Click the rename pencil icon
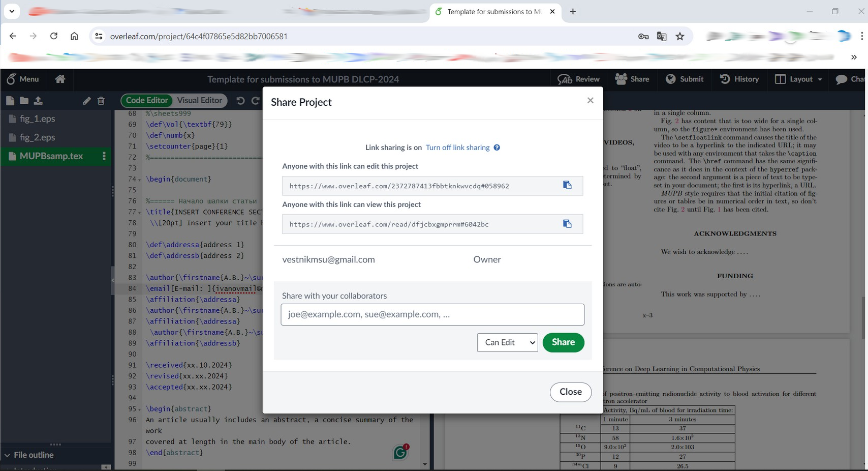Viewport: 868px width, 471px height. pyautogui.click(x=87, y=101)
